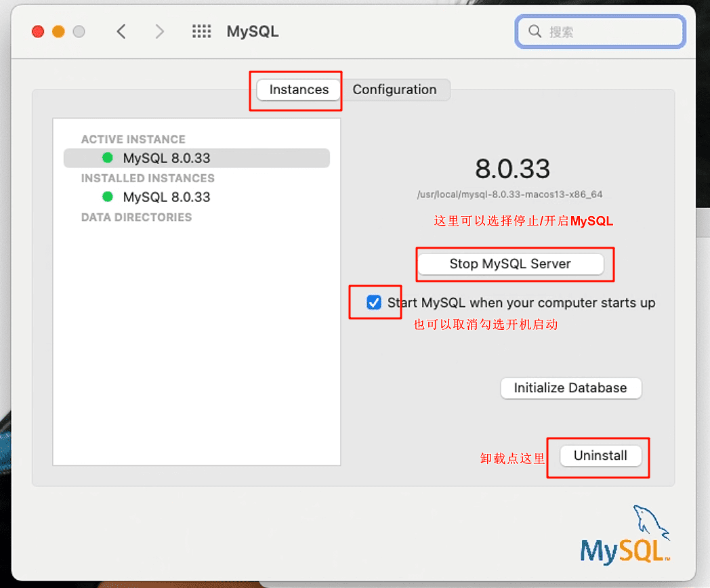This screenshot has height=588, width=710.
Task: Click the green status dot under Installed Instances
Action: point(107,196)
